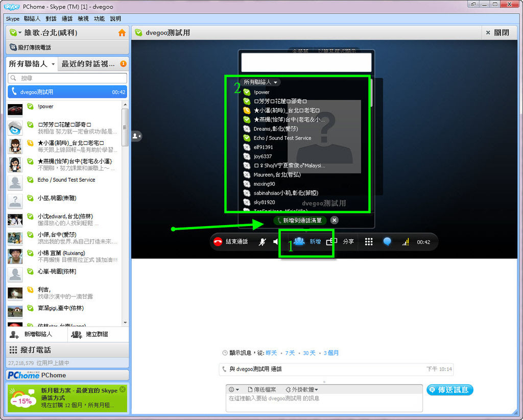Open the emoticon picker dropdown
The width and height of the screenshot is (523, 420).
[234, 389]
